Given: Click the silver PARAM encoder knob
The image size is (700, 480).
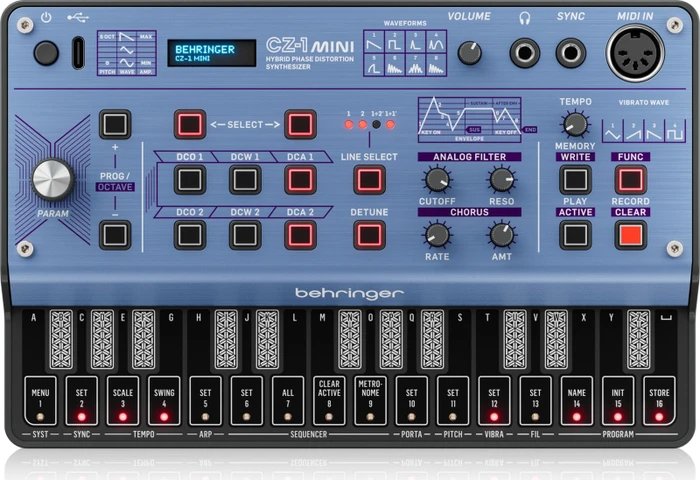Looking at the screenshot, I should coord(53,179).
